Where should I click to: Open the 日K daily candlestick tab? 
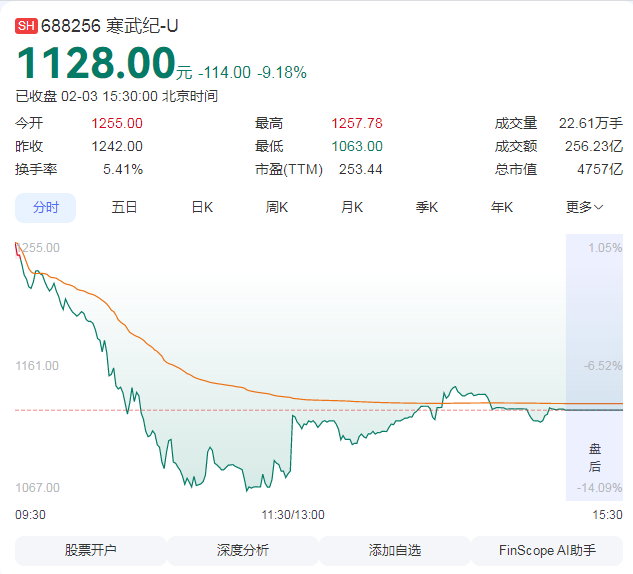202,208
